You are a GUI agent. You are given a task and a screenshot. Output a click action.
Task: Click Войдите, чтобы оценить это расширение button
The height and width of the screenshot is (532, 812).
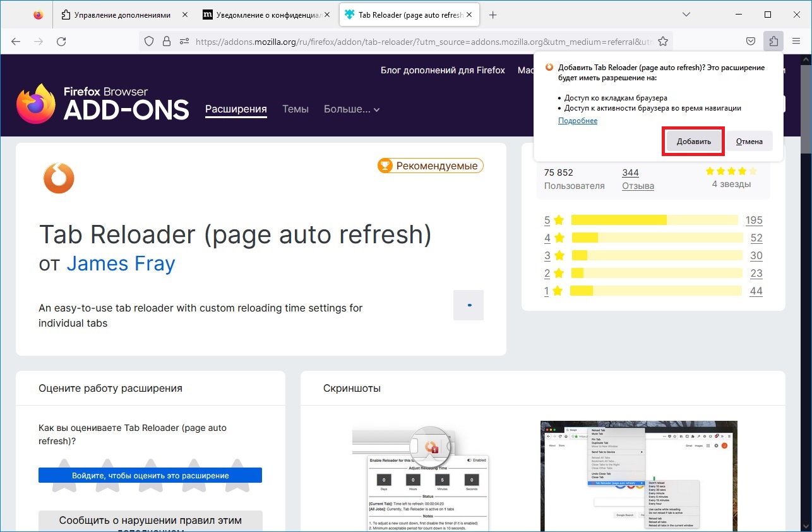[x=150, y=475]
